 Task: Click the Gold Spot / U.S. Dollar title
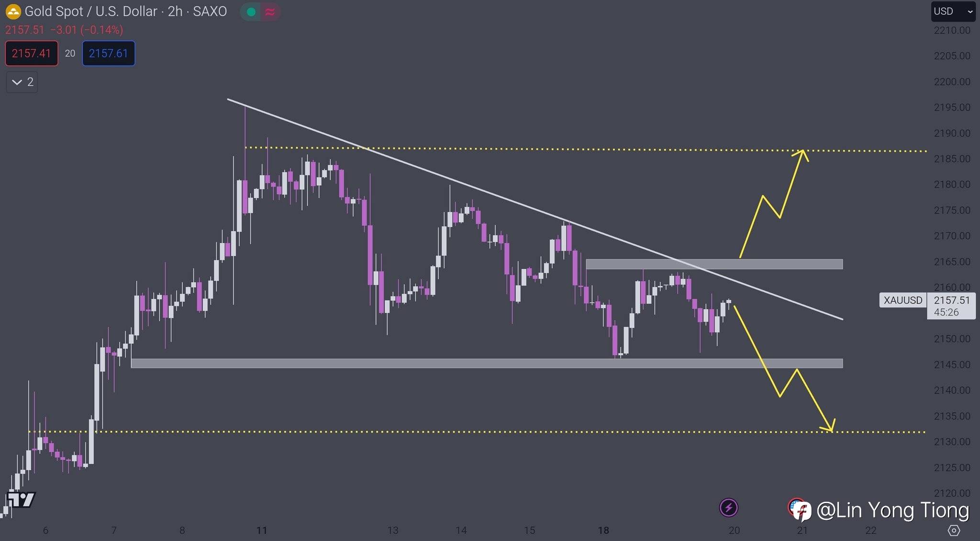click(x=91, y=11)
